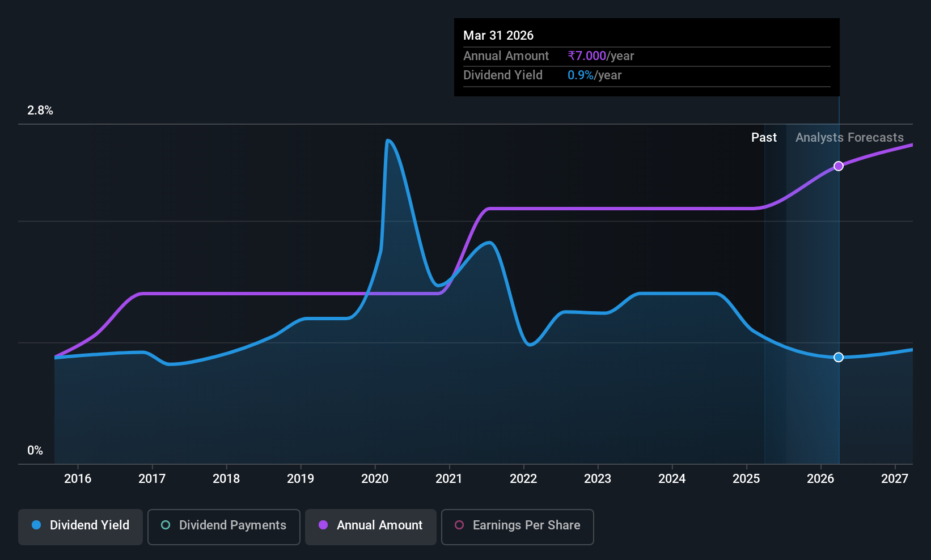
Task: Toggle the Dividend Yield series
Action: coord(81,527)
